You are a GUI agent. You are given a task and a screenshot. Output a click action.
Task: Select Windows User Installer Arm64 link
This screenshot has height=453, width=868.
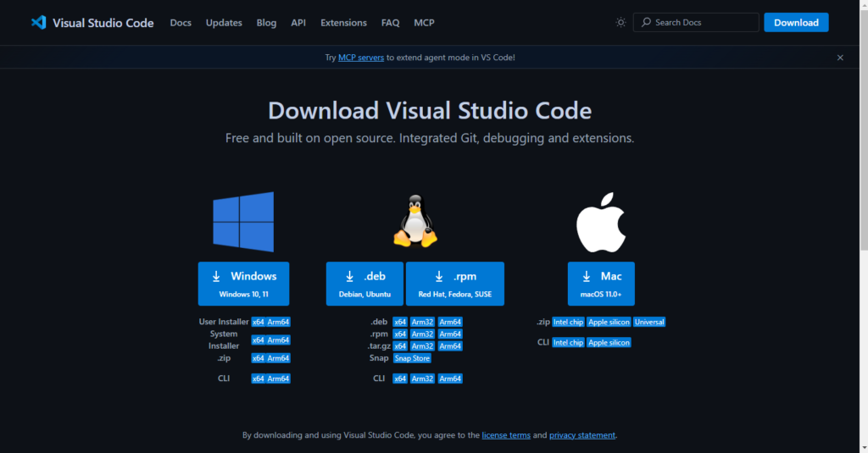[x=279, y=322]
